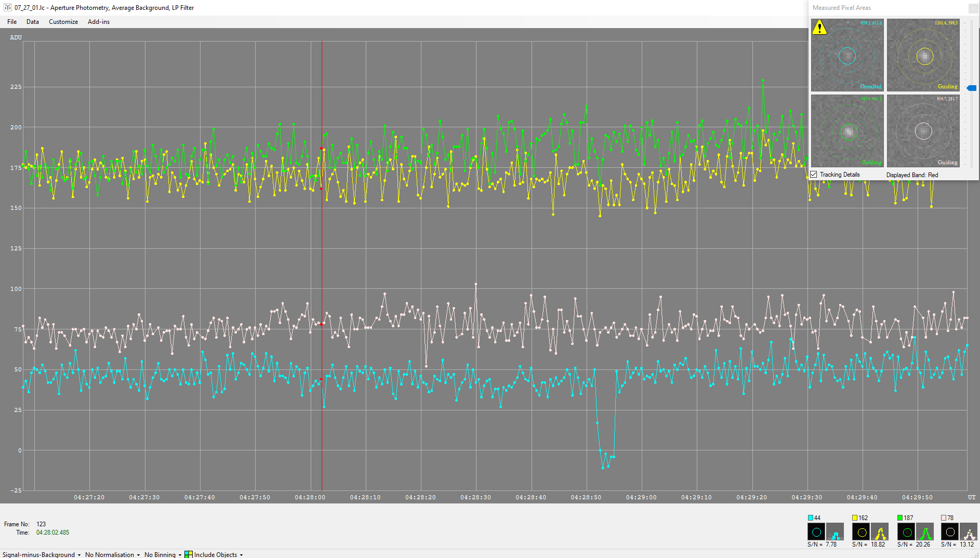Image resolution: width=980 pixels, height=558 pixels.
Task: Close the Measured Pixel Areas panel
Action: pos(973,8)
